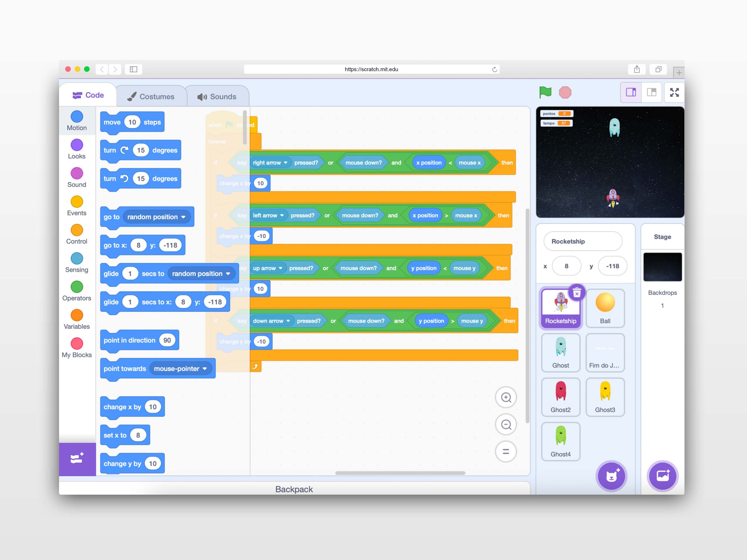
Task: Expand 'go to random position' dropdown
Action: pos(183,217)
